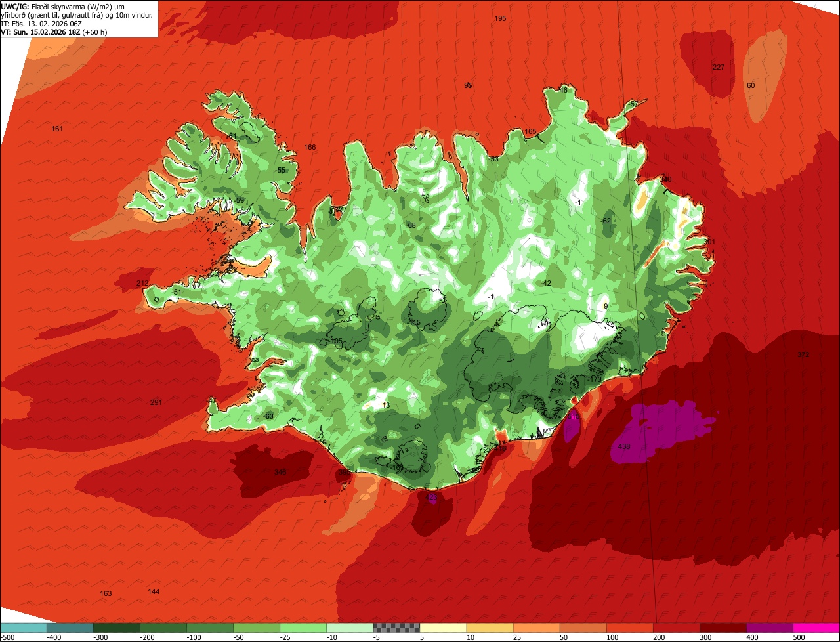
Task: Click the red 200 to 300 legend swatch
Action: 676,628
